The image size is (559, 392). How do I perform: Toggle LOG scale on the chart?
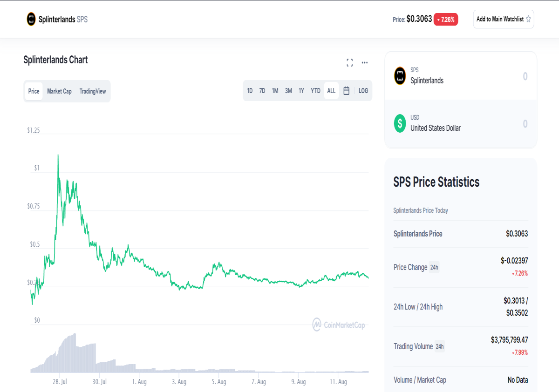pyautogui.click(x=363, y=91)
